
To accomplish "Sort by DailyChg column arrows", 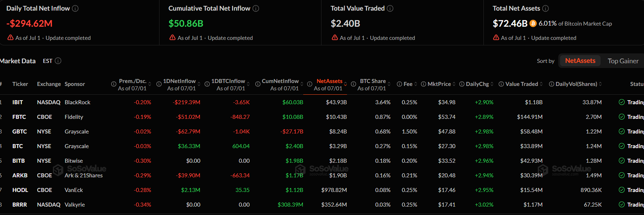I will click(x=492, y=84).
